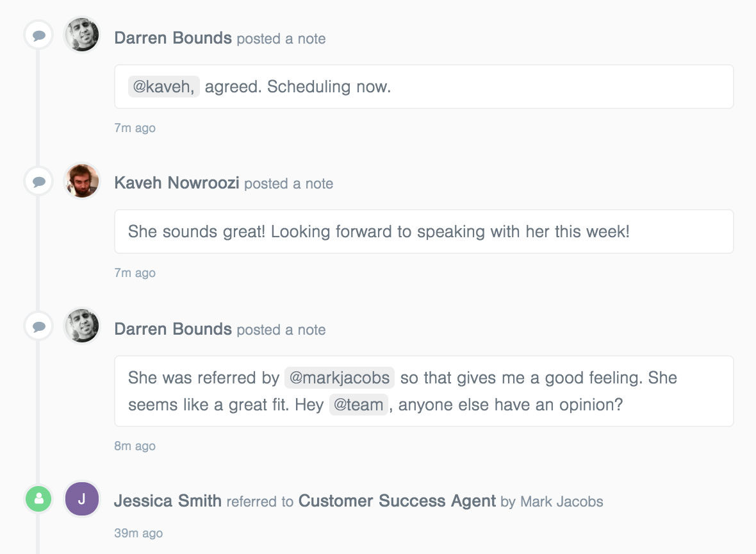Click Darren Bounds' avatar on the referral note
This screenshot has width=756, height=554.
point(82,326)
